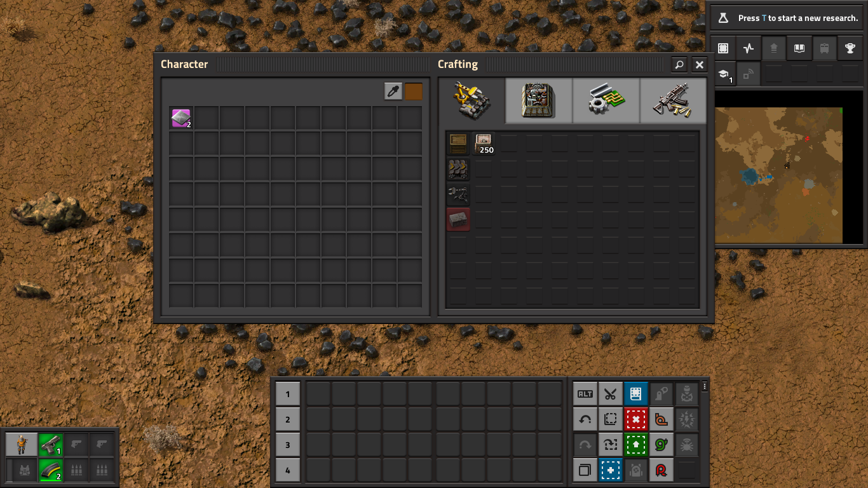Screen dimensions: 868x488
Task: Select quickbar row 2 button
Action: pos(288,419)
